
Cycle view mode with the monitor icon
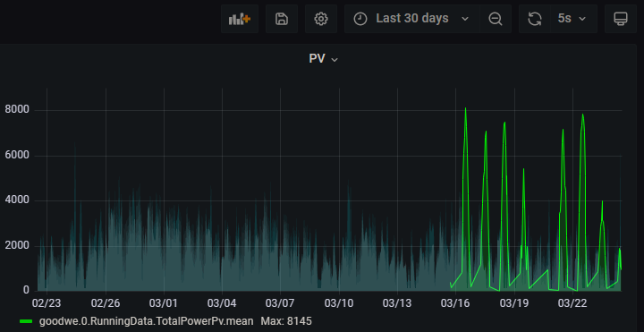pyautogui.click(x=621, y=19)
